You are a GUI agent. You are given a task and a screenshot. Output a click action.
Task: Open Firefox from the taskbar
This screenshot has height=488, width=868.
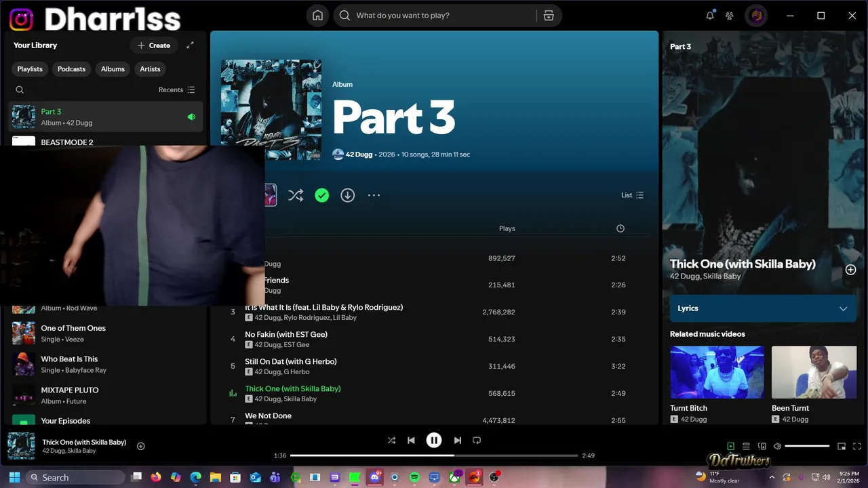pyautogui.click(x=156, y=477)
